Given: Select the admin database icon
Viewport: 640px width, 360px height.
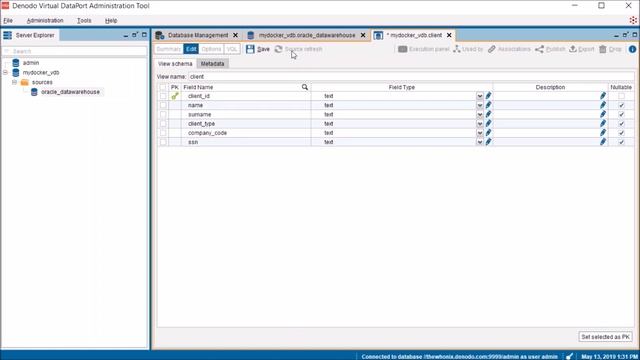Looking at the screenshot, I should 16,63.
